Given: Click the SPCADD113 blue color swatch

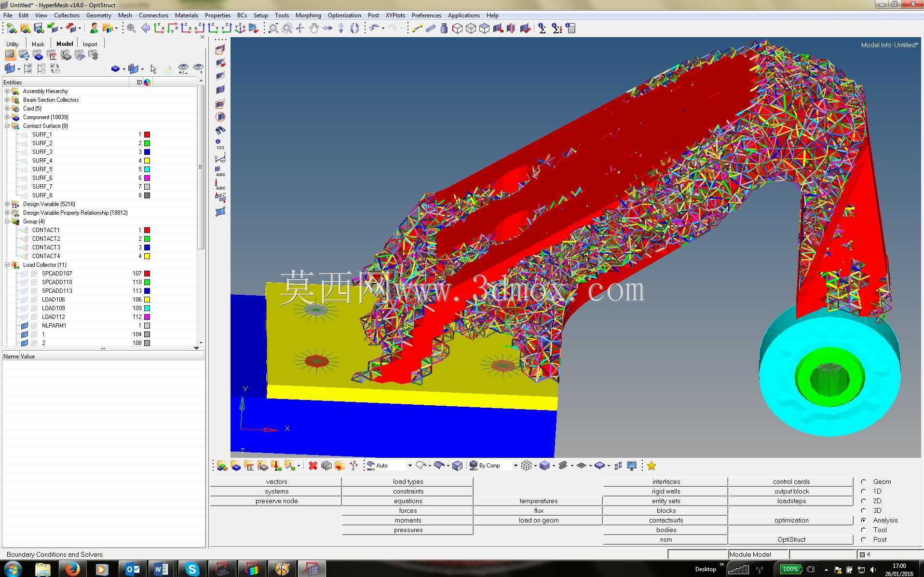Looking at the screenshot, I should click(x=147, y=291).
